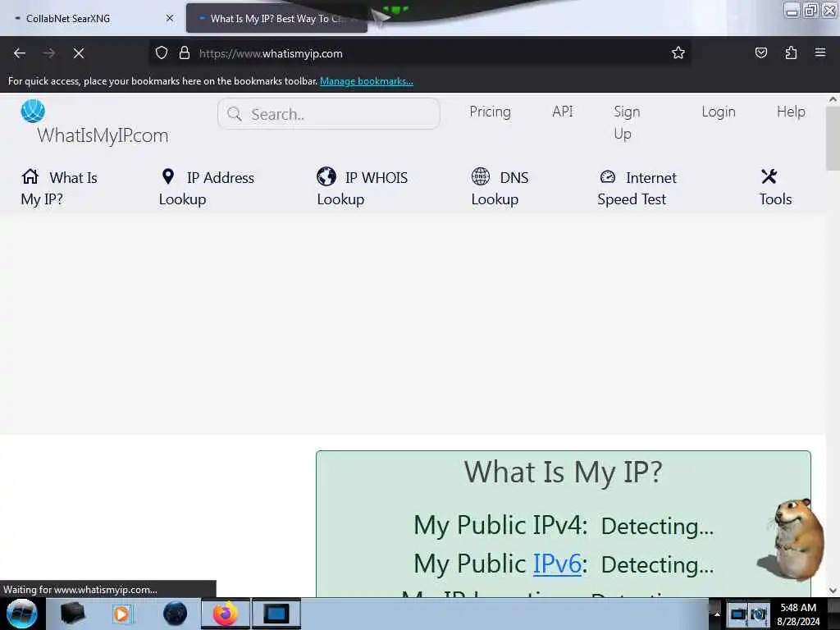Click the house icon beside What Is My IP?
840x630 pixels.
tap(30, 176)
